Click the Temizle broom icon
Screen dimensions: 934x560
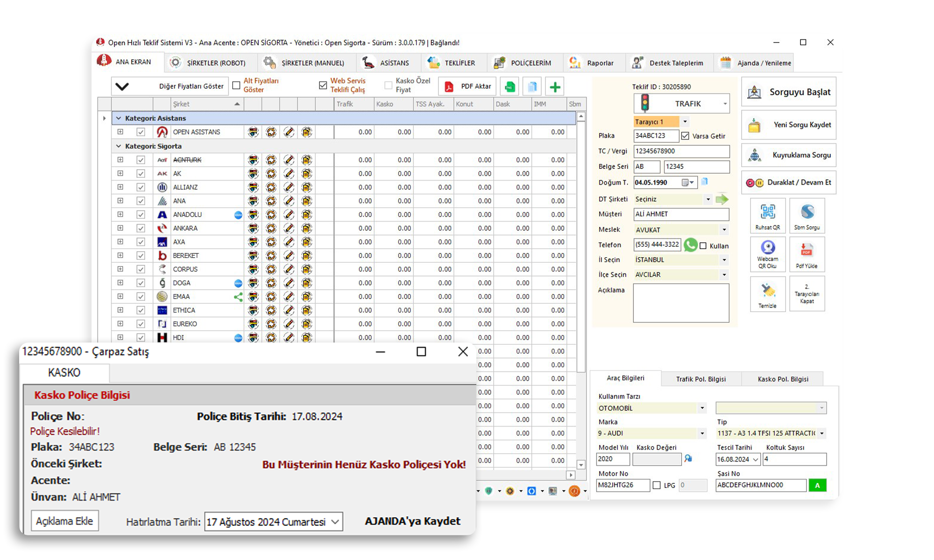(768, 294)
